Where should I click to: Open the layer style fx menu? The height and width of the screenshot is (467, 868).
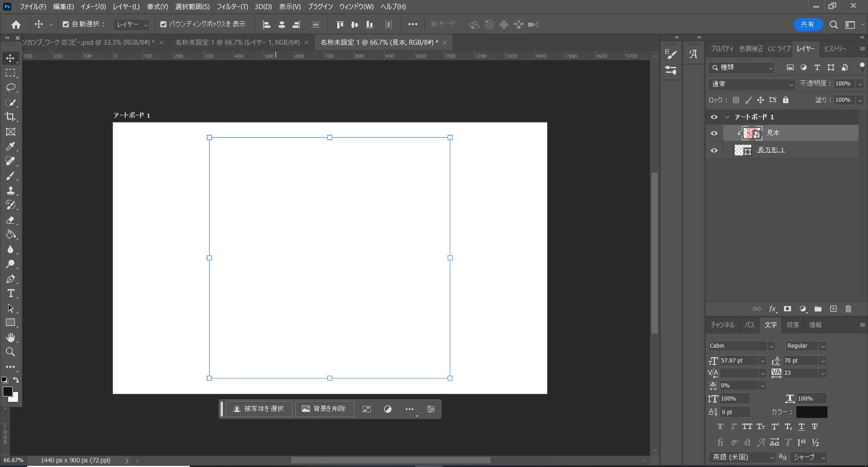tap(773, 309)
